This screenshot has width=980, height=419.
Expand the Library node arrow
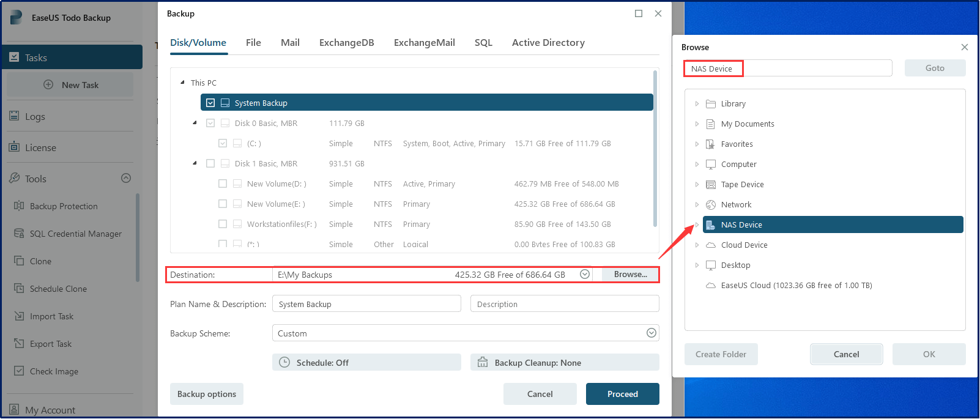click(x=697, y=103)
